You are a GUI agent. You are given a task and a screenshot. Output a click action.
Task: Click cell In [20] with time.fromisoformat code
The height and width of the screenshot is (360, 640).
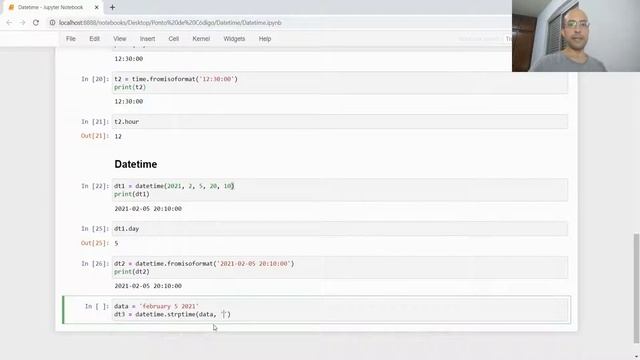click(340, 83)
